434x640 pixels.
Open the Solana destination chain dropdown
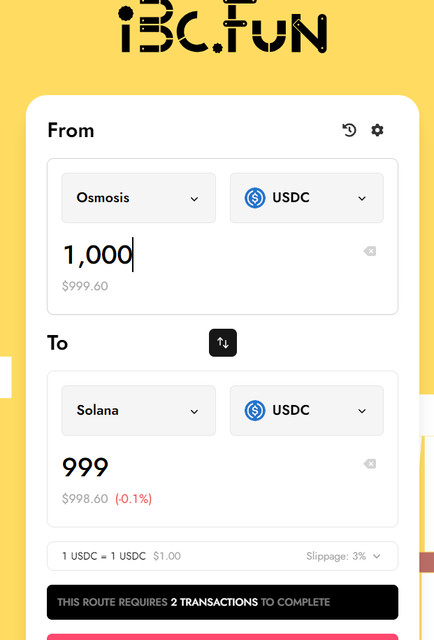[x=138, y=410]
